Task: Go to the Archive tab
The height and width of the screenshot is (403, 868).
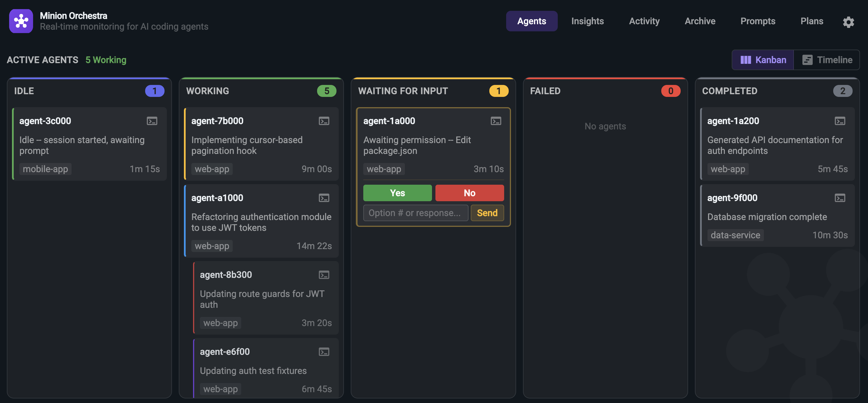Action: pyautogui.click(x=700, y=21)
